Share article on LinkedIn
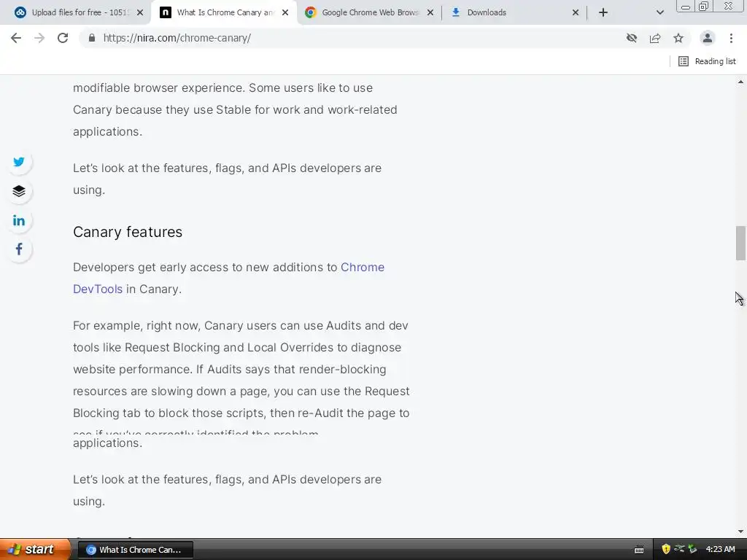Image resolution: width=747 pixels, height=560 pixels. point(19,220)
